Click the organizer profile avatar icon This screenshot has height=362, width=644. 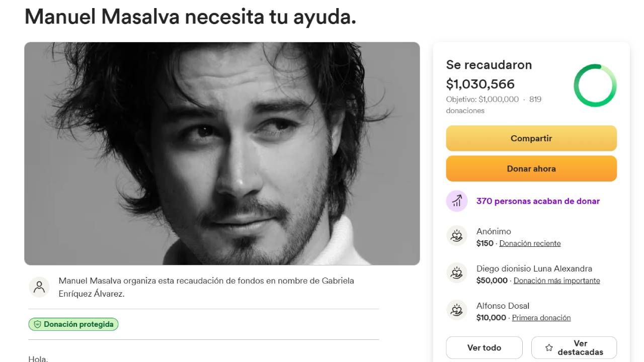point(39,287)
